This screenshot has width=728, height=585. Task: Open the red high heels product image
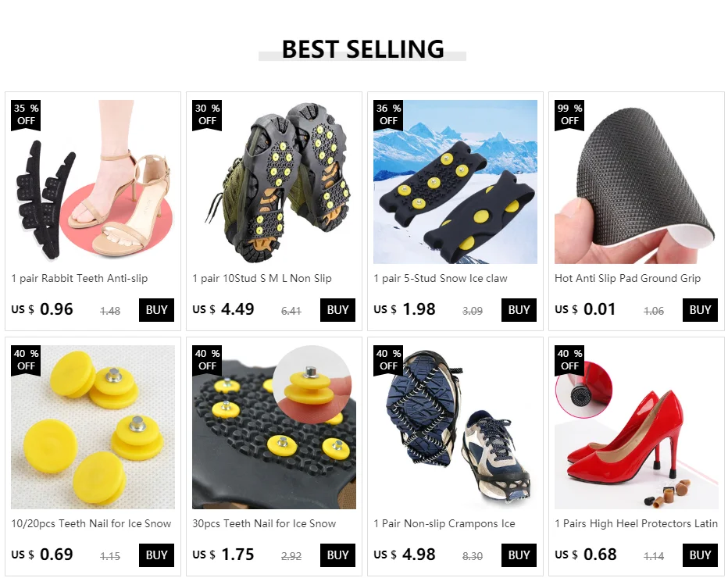click(x=637, y=427)
